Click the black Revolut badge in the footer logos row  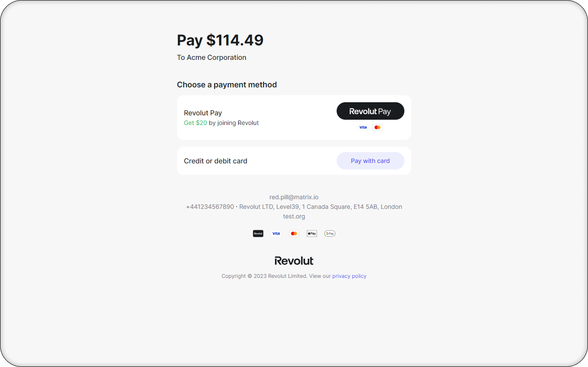258,234
